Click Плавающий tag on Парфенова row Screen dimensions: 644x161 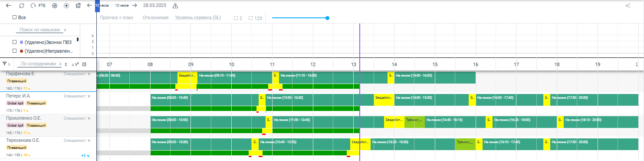[17, 81]
